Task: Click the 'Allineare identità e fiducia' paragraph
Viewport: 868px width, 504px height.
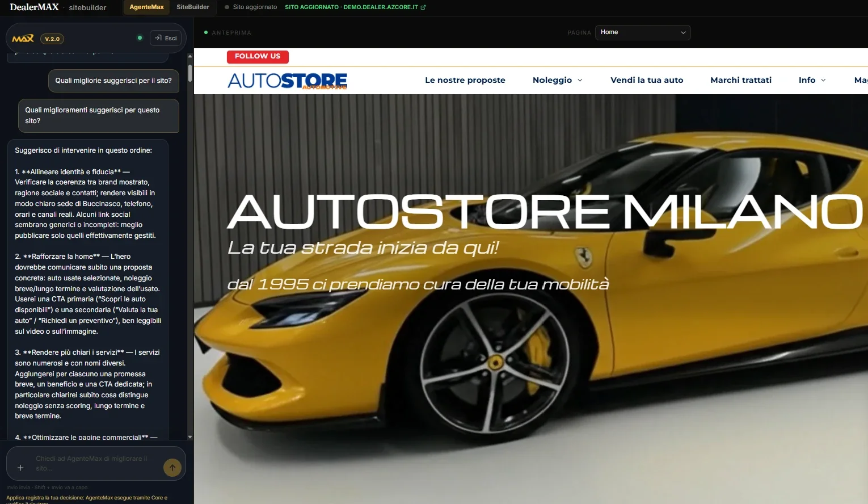Action: tap(86, 204)
